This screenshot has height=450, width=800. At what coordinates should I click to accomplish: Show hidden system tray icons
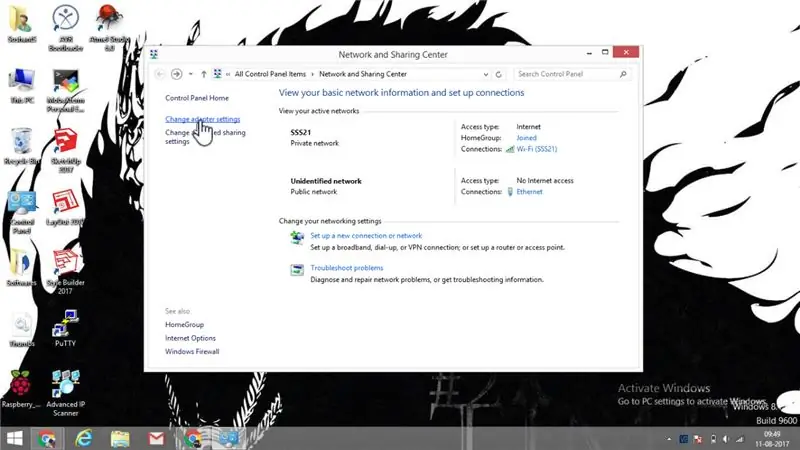[669, 439]
